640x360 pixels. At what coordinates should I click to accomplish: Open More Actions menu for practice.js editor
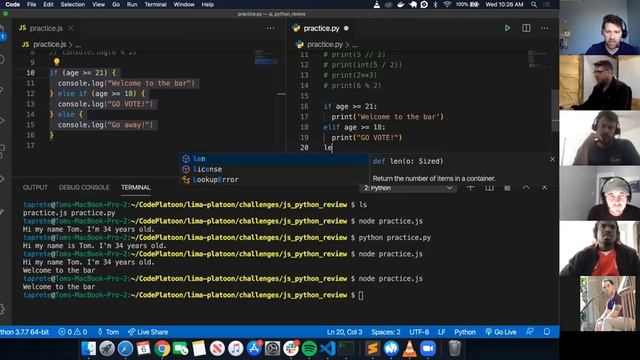tap(271, 28)
